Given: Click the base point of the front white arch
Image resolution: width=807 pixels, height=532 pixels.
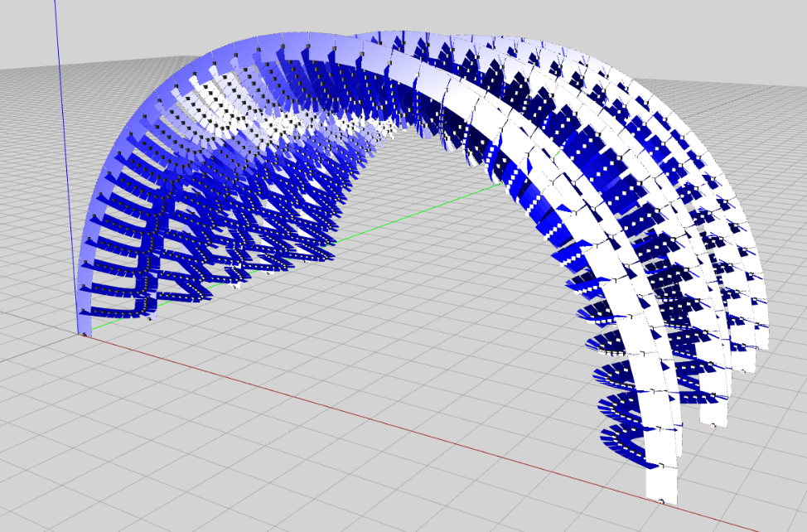Looking at the screenshot, I should (x=660, y=501).
